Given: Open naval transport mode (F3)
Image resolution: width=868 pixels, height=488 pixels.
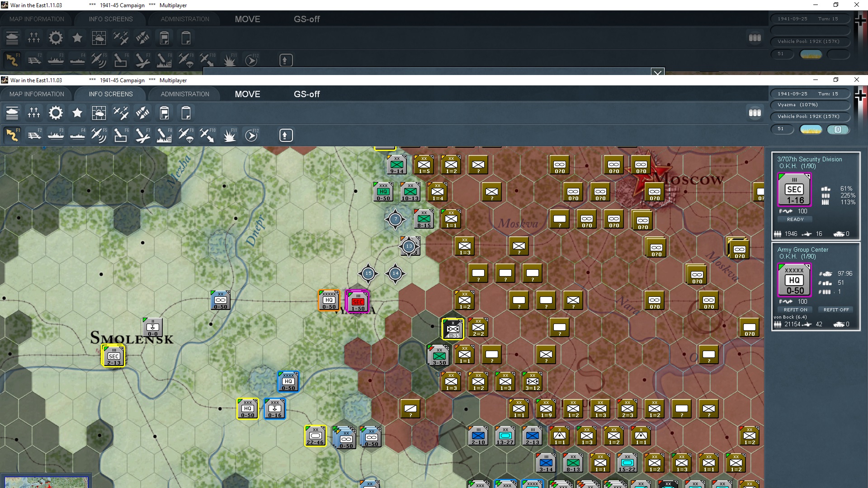Looking at the screenshot, I should point(56,135).
